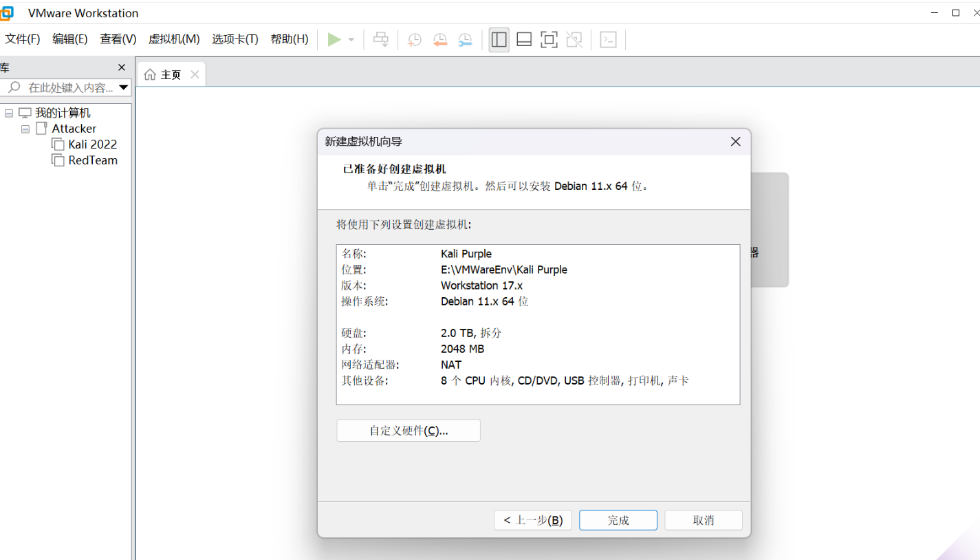Click 自定义硬件(C)... button

click(x=409, y=431)
